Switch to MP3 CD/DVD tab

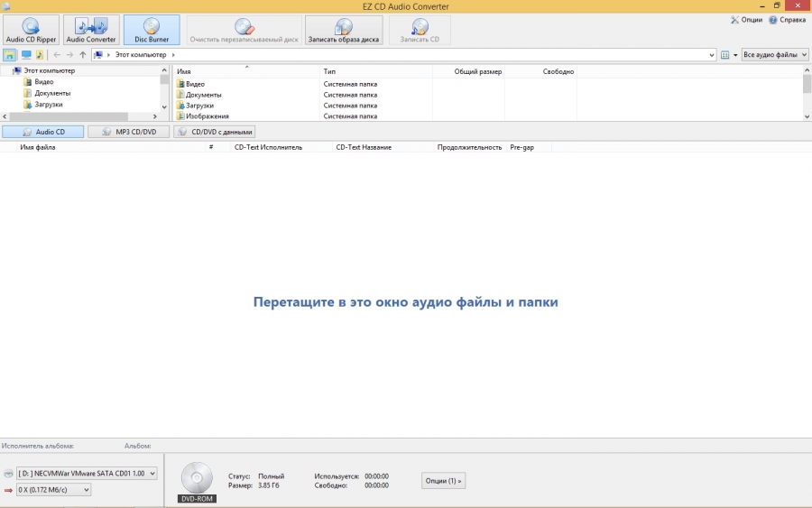pyautogui.click(x=128, y=132)
